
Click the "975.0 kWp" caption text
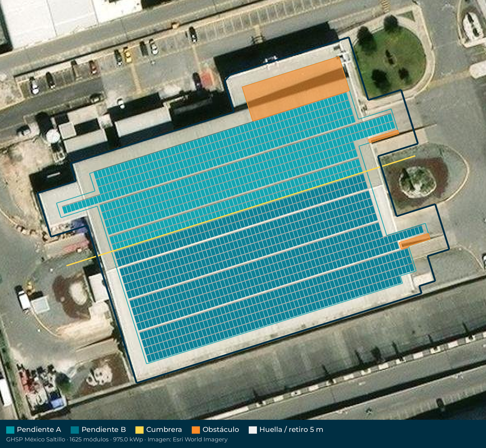128,440
